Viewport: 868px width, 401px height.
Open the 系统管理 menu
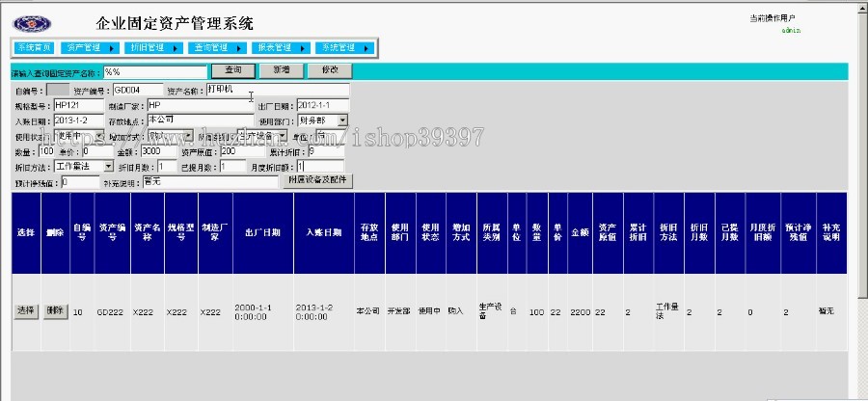(344, 48)
